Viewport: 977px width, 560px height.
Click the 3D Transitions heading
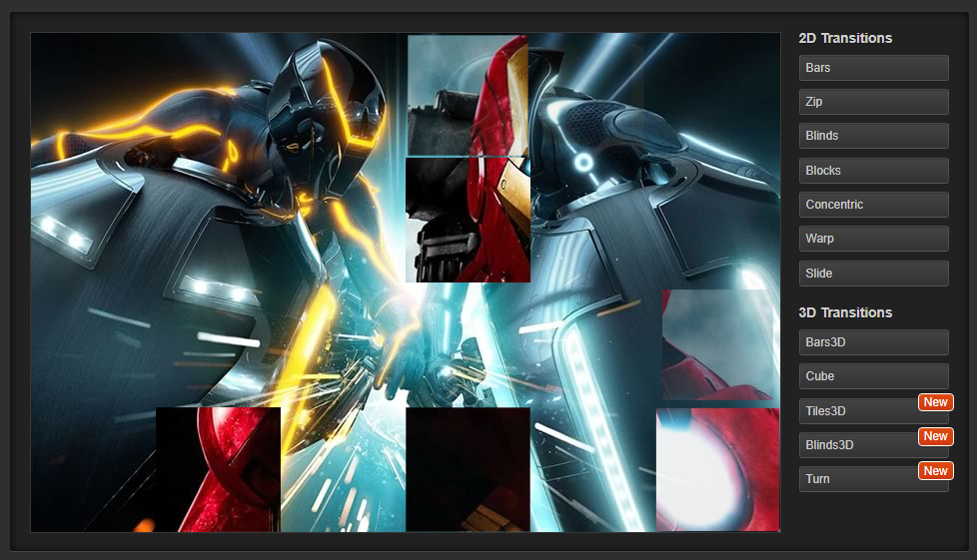845,312
